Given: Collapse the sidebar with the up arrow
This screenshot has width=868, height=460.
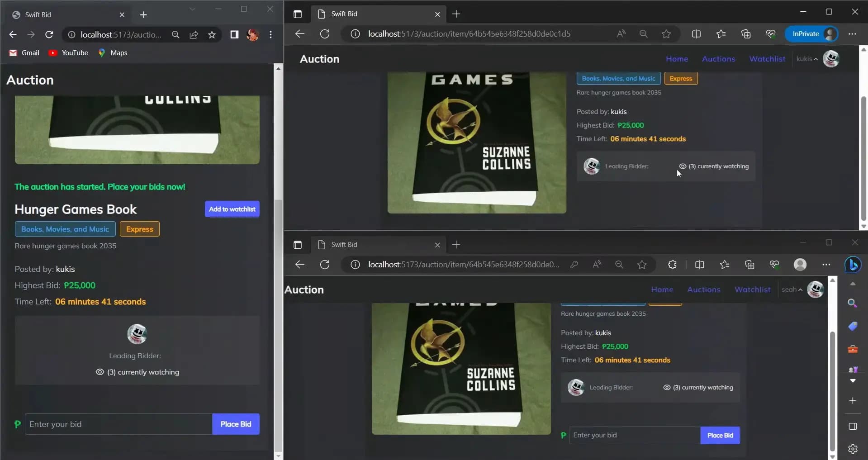Looking at the screenshot, I should (x=853, y=284).
